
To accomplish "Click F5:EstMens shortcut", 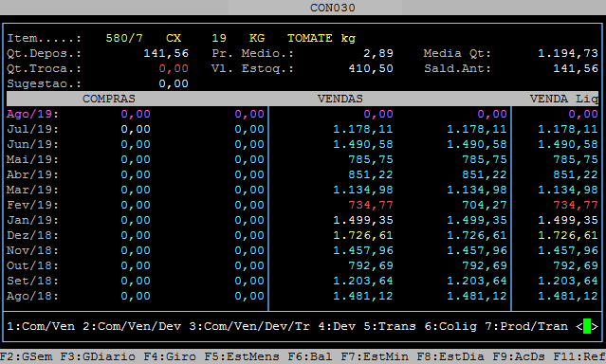I will pyautogui.click(x=242, y=356).
